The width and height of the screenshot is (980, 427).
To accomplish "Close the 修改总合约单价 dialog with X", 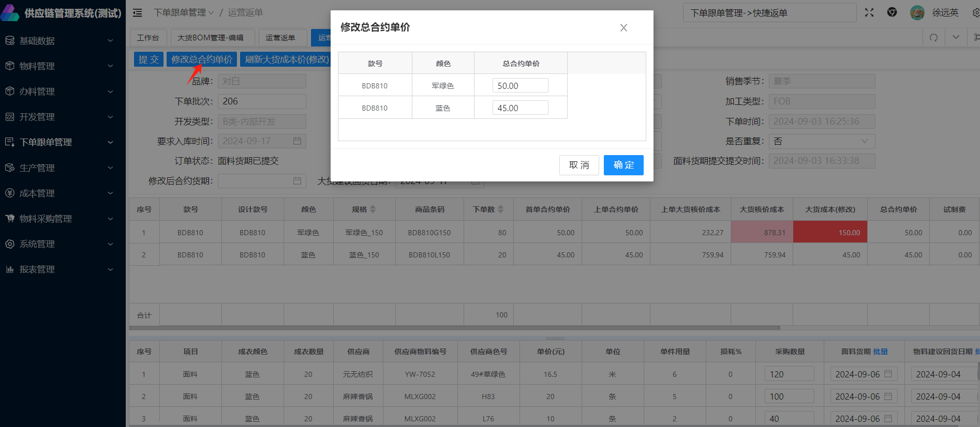I will point(623,28).
